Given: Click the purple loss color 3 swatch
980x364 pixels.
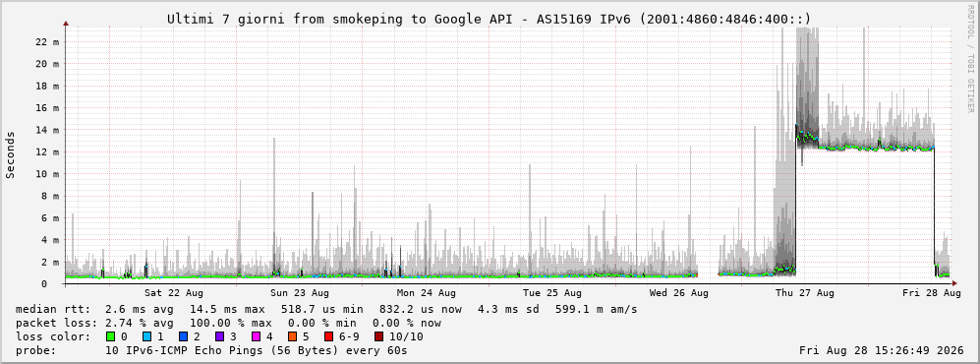Looking at the screenshot, I should coord(218,336).
